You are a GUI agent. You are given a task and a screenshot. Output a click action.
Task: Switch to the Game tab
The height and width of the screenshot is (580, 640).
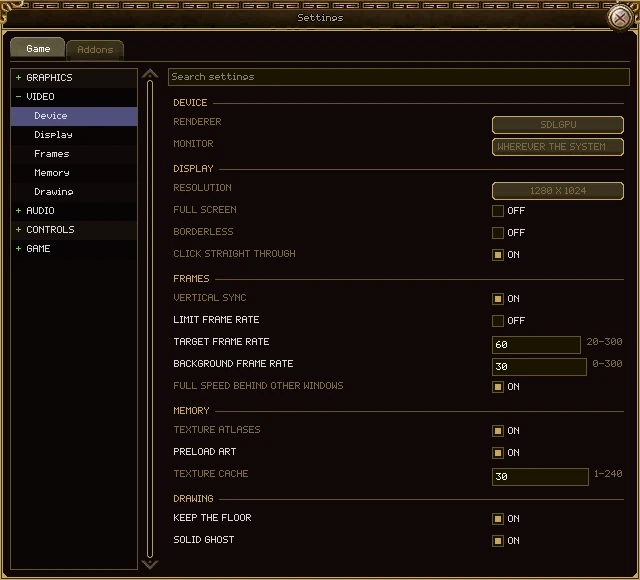point(38,49)
